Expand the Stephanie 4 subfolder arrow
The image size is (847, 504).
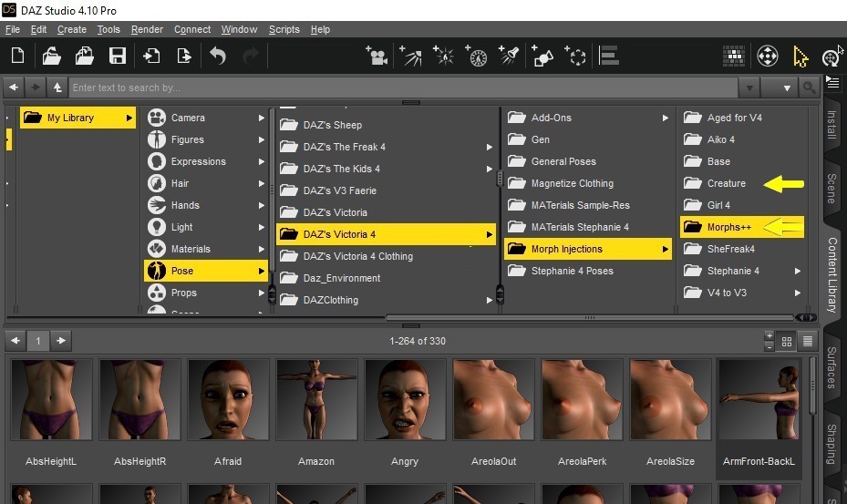pos(797,271)
